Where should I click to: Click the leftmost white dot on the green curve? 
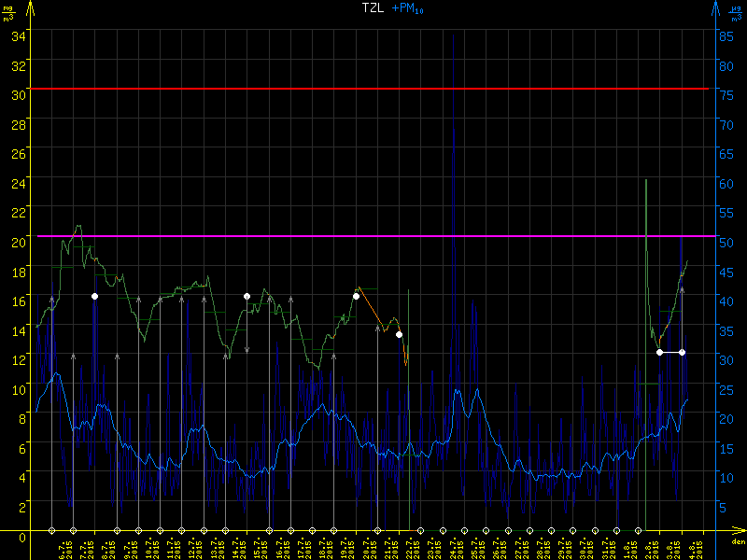coord(94,296)
